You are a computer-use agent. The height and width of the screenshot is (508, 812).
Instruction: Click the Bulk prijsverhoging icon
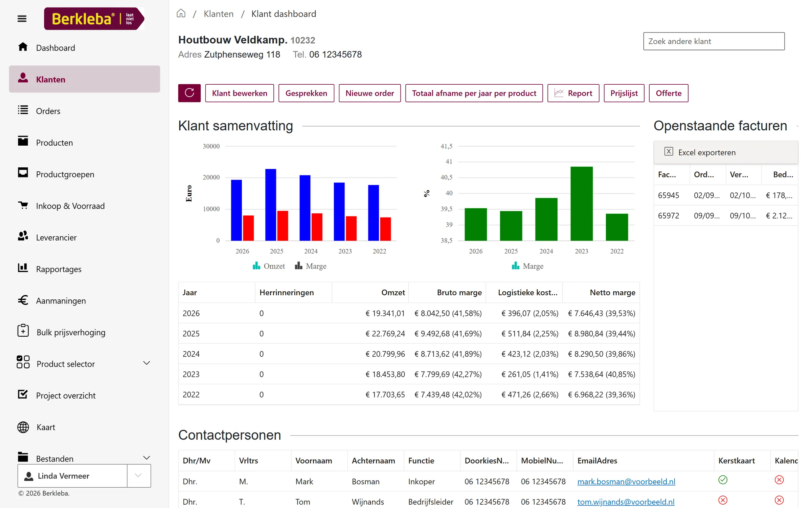point(23,330)
